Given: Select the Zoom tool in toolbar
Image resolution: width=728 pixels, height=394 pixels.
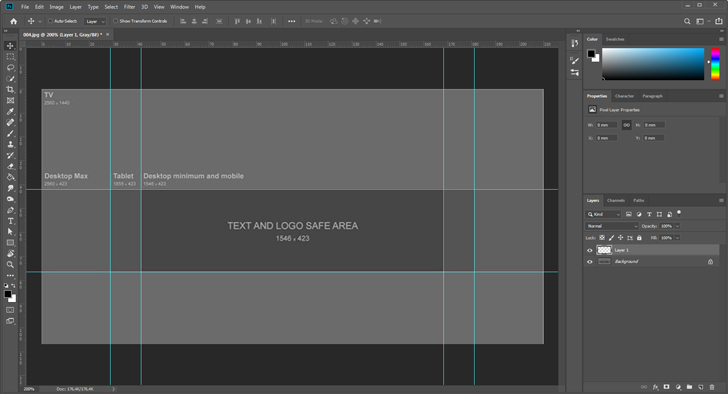Looking at the screenshot, I should tap(10, 265).
